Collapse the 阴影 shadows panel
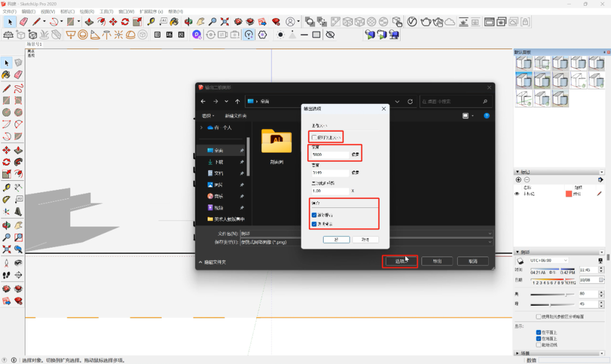The image size is (611, 364). point(518,252)
